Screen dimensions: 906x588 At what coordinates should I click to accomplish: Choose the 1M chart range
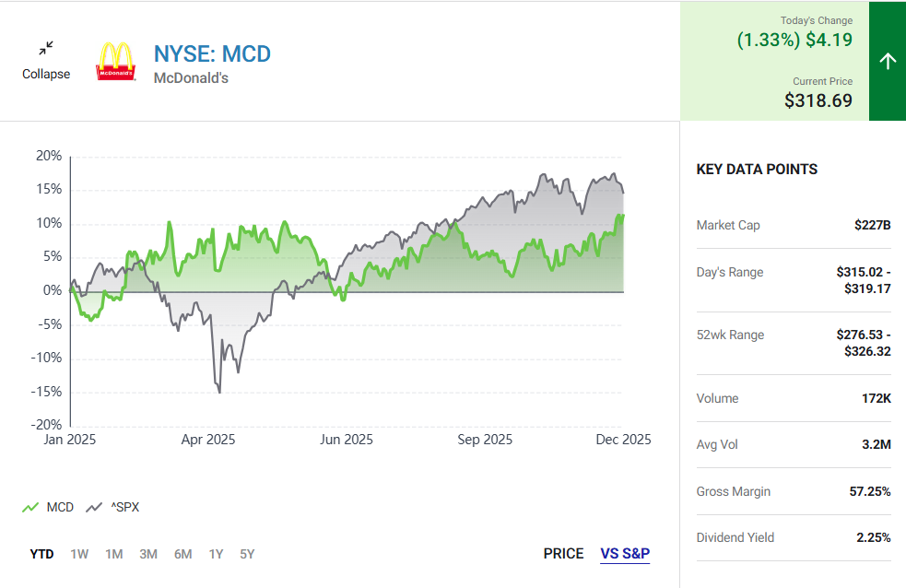(113, 554)
